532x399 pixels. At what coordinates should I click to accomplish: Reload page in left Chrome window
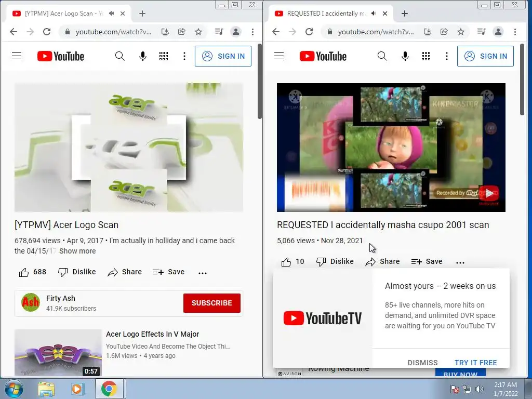coord(47,32)
